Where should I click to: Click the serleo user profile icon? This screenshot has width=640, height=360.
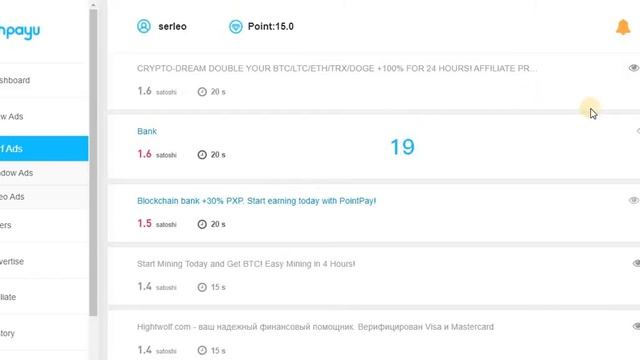[144, 26]
